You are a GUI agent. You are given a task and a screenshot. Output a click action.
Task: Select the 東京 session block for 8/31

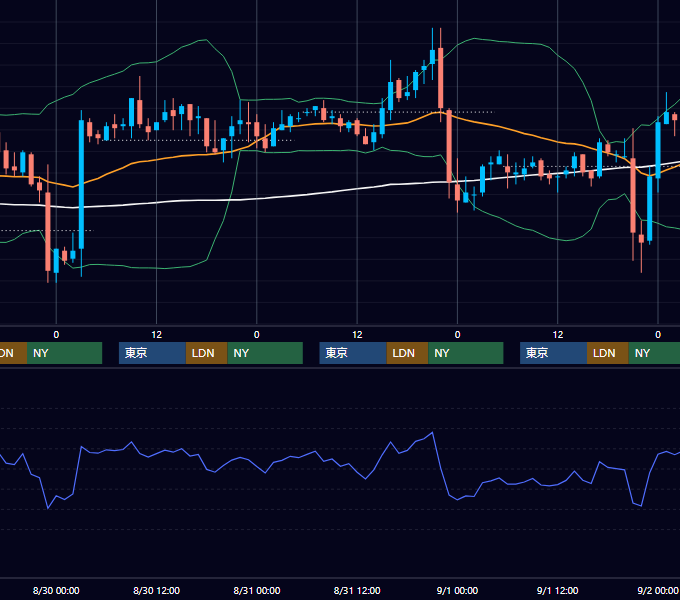pos(353,353)
